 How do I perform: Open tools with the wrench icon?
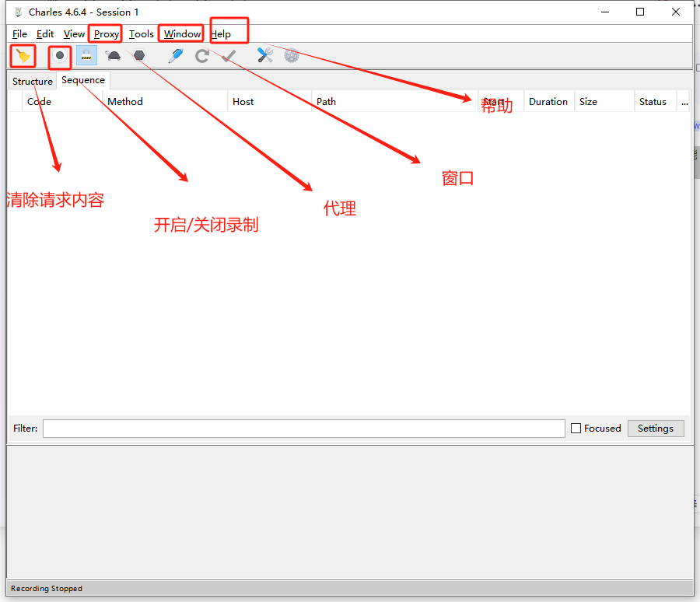(264, 55)
